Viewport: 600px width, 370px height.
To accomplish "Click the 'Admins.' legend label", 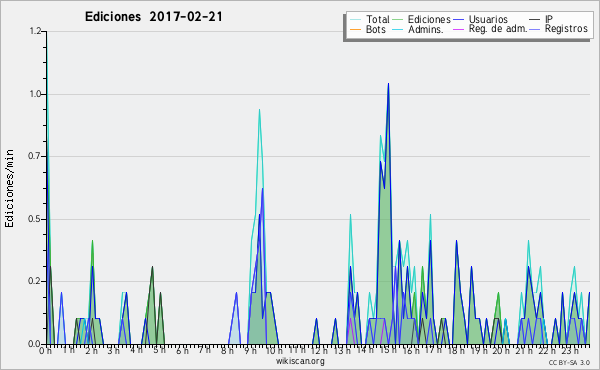I will [426, 29].
